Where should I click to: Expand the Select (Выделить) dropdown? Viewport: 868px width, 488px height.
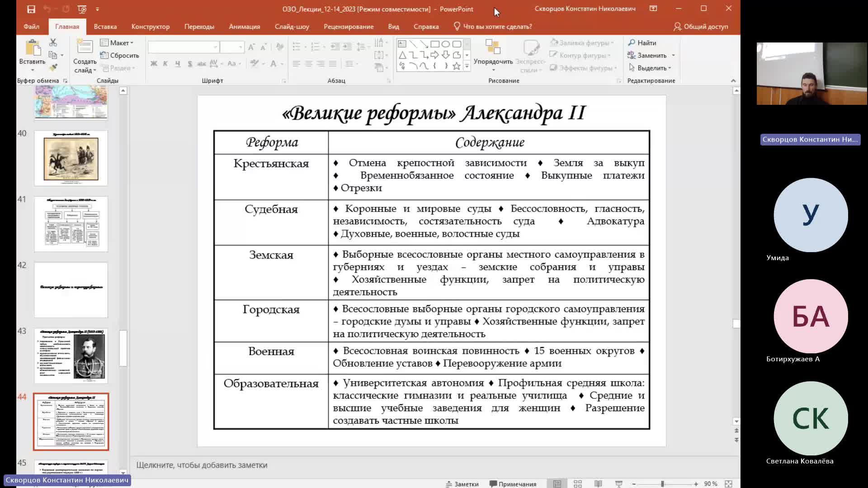(650, 68)
